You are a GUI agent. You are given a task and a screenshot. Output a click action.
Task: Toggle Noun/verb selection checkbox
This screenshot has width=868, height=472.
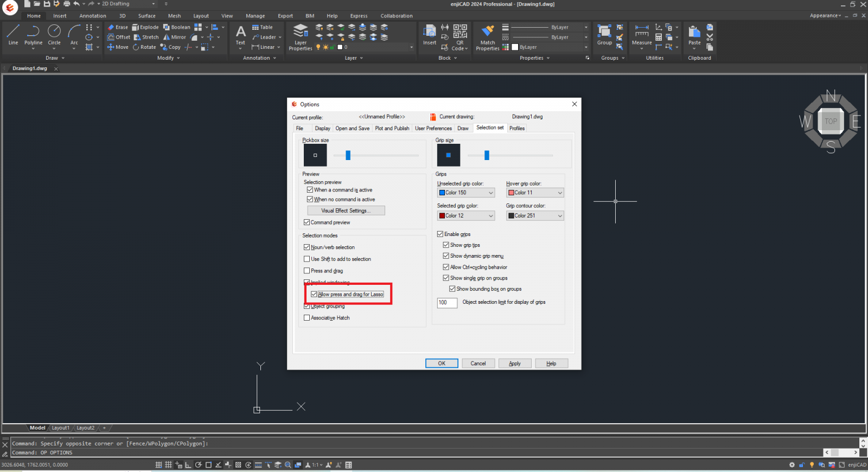click(x=307, y=247)
